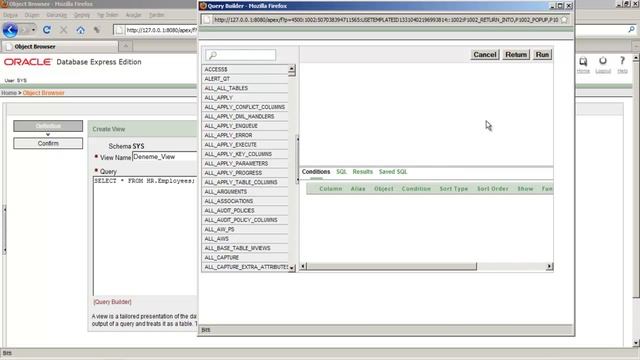Click Query Builder popup address bar
Screen dimensions: 640x360
(x=386, y=20)
